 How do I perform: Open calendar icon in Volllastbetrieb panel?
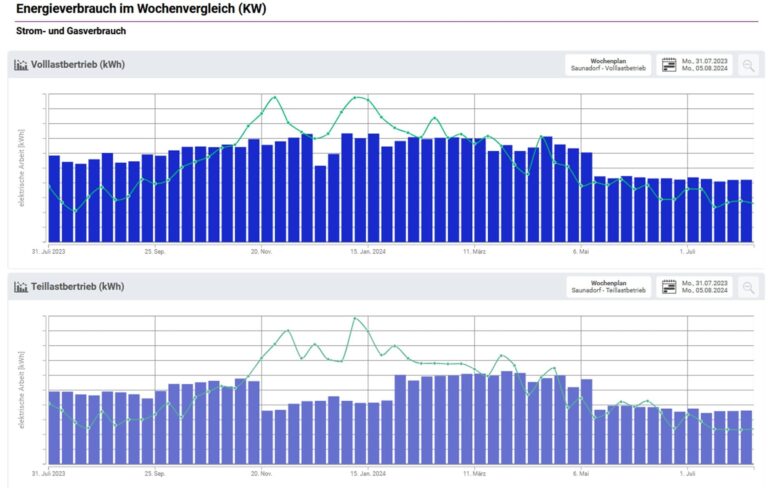pos(669,65)
